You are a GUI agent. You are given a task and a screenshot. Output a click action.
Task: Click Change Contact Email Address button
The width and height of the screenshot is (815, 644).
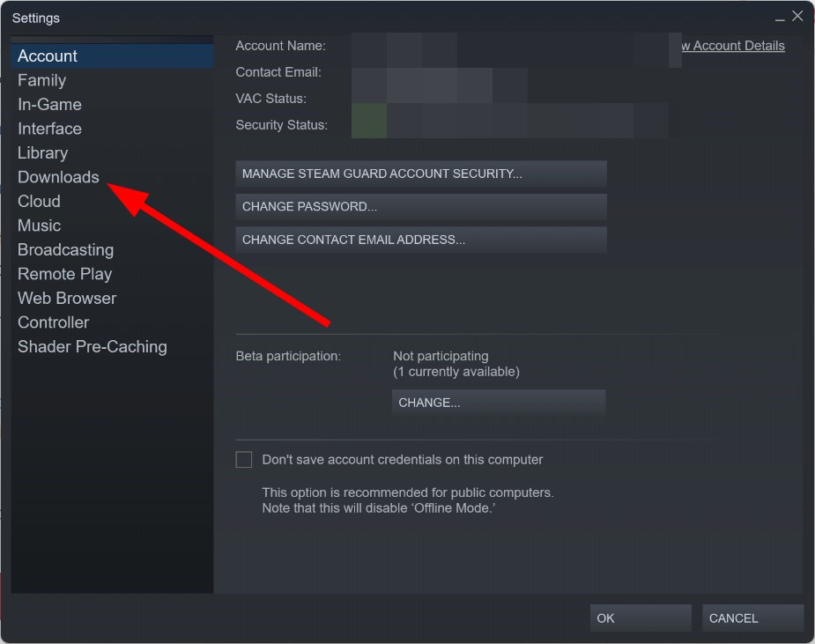(x=421, y=240)
